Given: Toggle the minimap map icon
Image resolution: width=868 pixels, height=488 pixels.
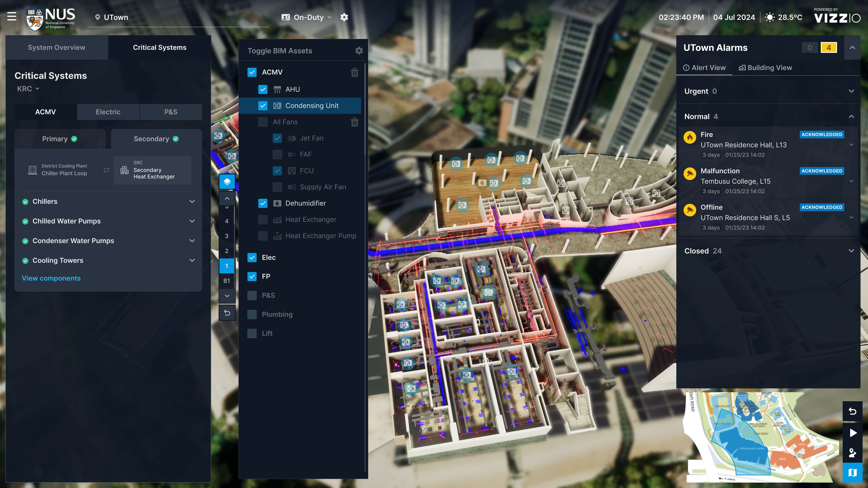Looking at the screenshot, I should point(852,472).
